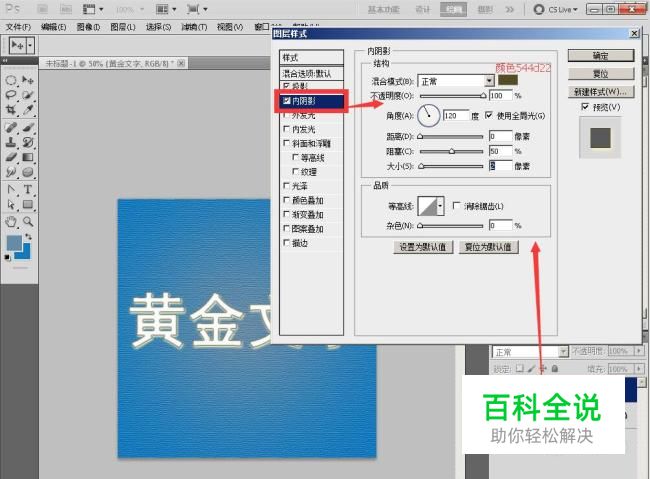Open the 滤镜(T) Filter menu
This screenshot has width=650, height=479.
[x=194, y=27]
